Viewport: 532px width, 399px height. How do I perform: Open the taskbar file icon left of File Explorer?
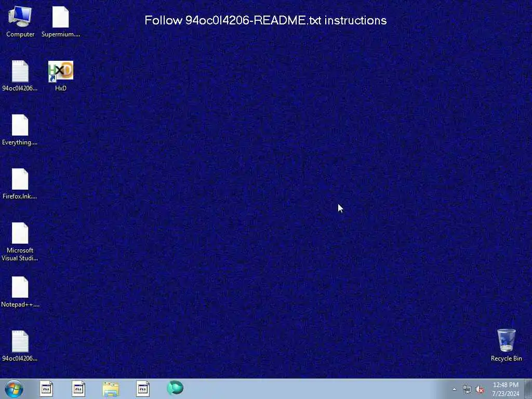78,389
